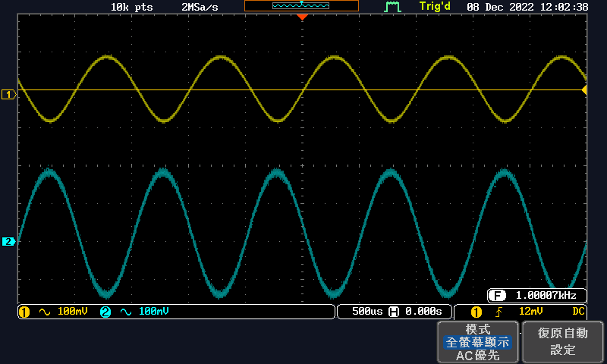Screen dimensions: 607x364
Task: Click the channel 2 ground marker
Action: pyautogui.click(x=8, y=242)
